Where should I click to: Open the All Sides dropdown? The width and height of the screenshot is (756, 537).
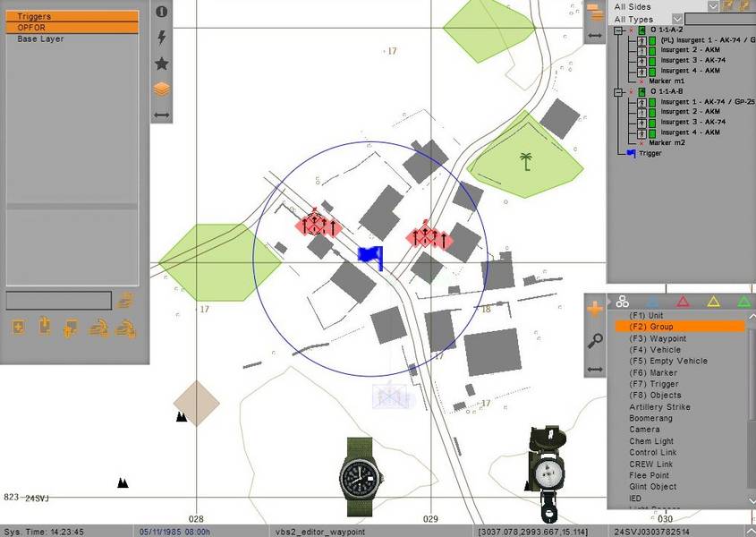click(x=713, y=6)
